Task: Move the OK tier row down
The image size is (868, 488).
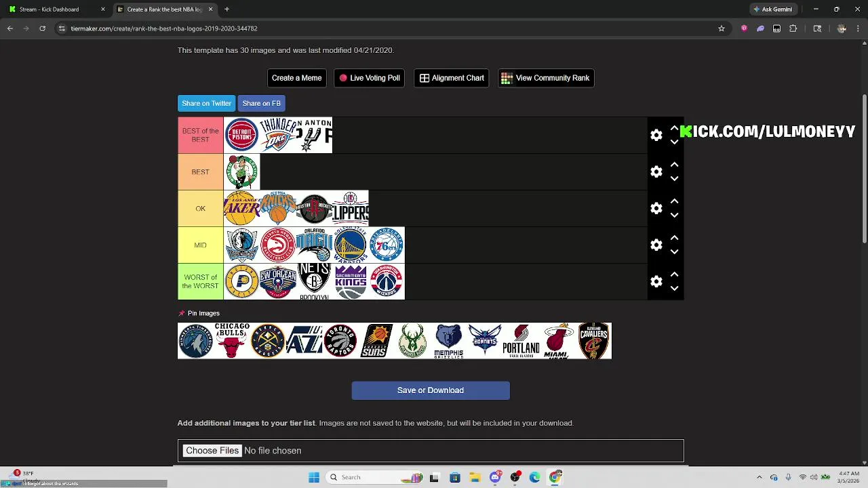Action: (x=674, y=216)
